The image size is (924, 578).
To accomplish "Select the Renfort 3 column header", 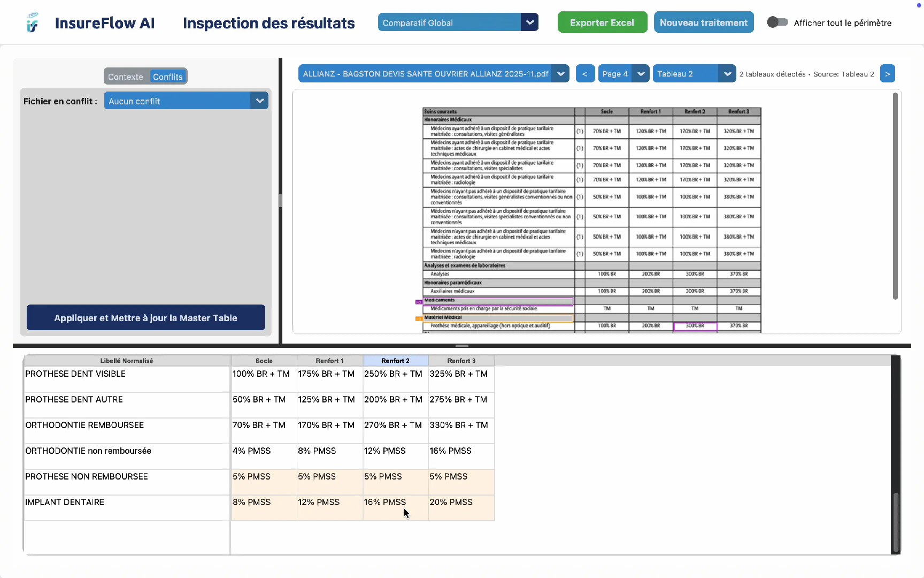I will click(x=461, y=361).
